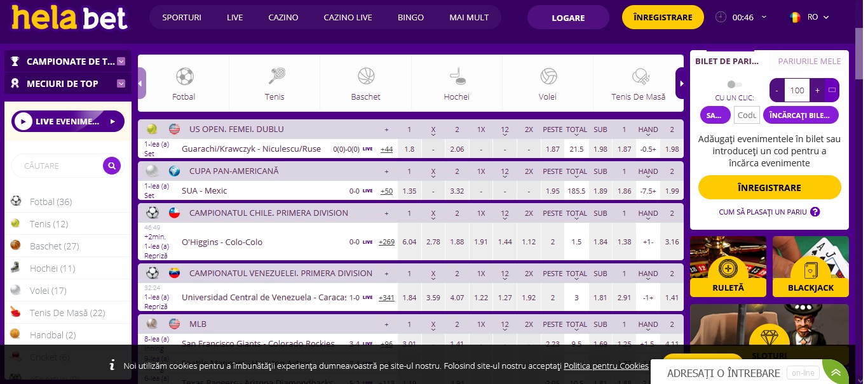
Task: Open the helabet logo homepage
Action: (69, 18)
